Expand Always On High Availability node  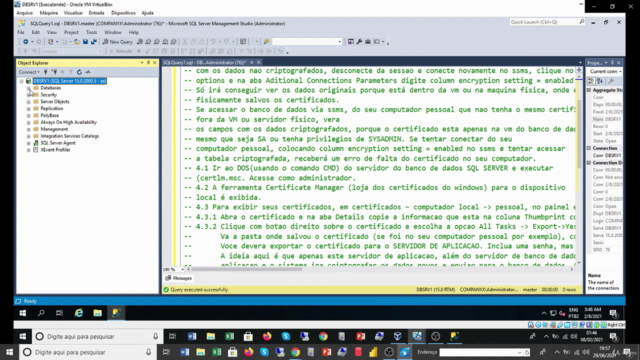(x=29, y=122)
